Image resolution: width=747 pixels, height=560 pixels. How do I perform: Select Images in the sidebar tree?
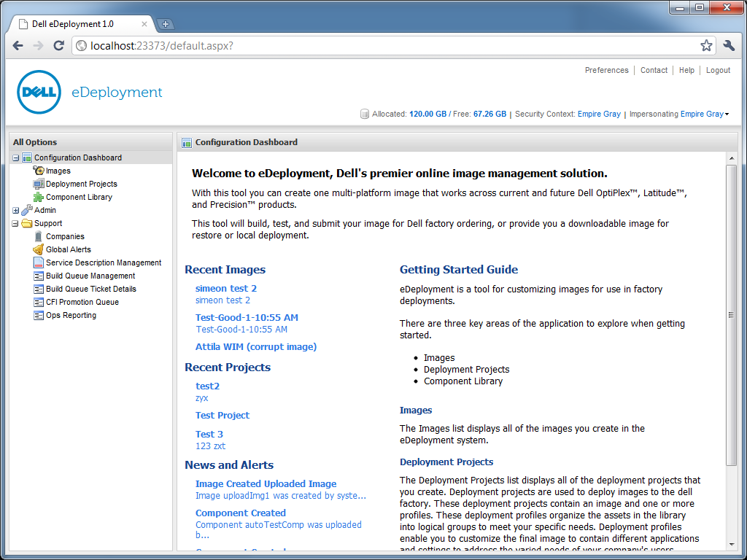click(x=58, y=171)
